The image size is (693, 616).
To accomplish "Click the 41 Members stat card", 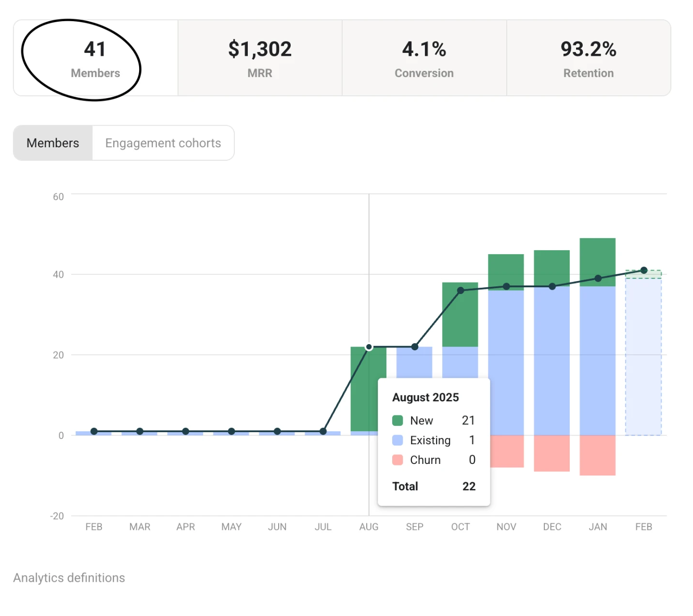I will point(96,58).
